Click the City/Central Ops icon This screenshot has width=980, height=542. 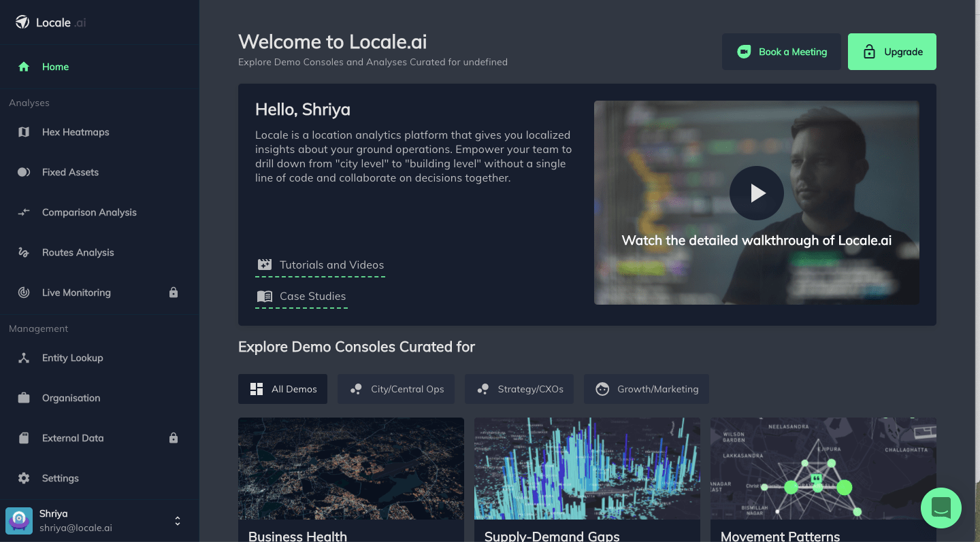(x=356, y=389)
